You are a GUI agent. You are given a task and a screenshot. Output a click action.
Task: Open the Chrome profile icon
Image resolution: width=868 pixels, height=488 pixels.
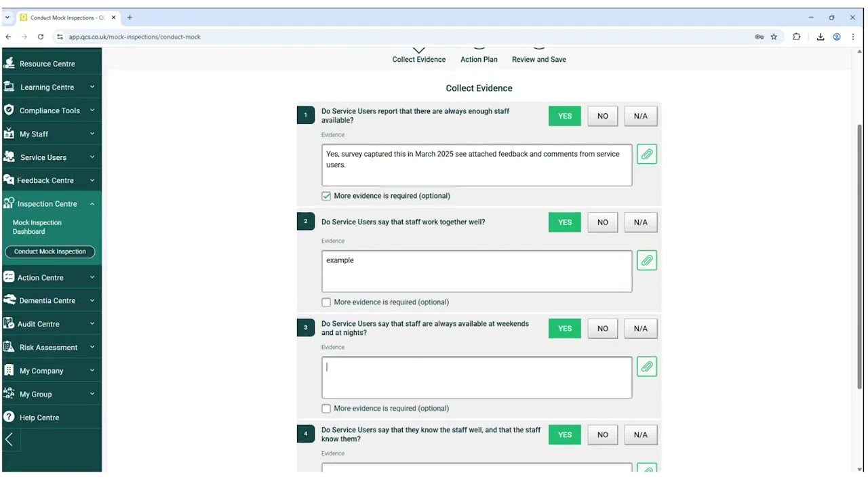(x=837, y=37)
